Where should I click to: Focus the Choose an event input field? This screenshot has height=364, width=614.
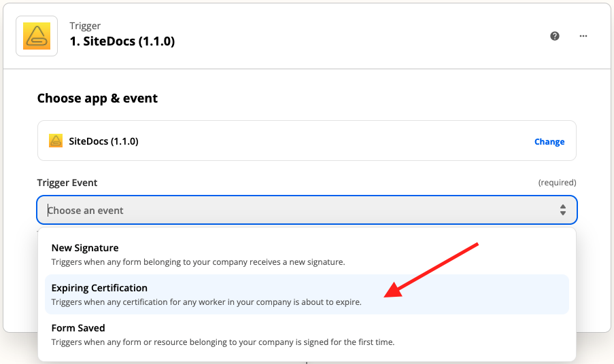pos(307,210)
